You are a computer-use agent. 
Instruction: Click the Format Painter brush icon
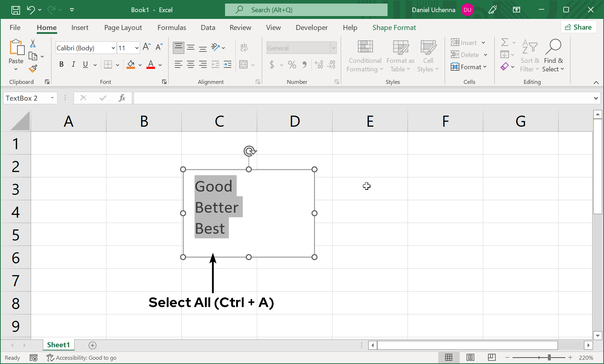33,69
